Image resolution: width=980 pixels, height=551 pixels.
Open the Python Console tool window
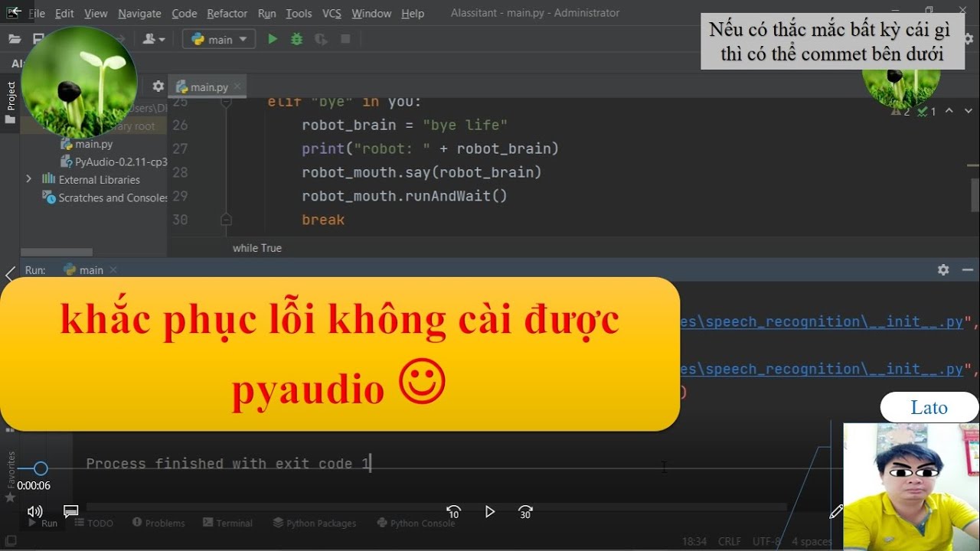point(416,523)
